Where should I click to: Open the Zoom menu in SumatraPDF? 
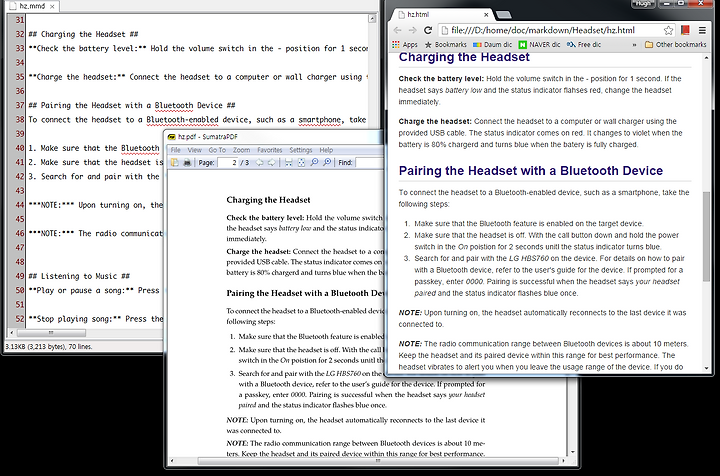tap(241, 150)
